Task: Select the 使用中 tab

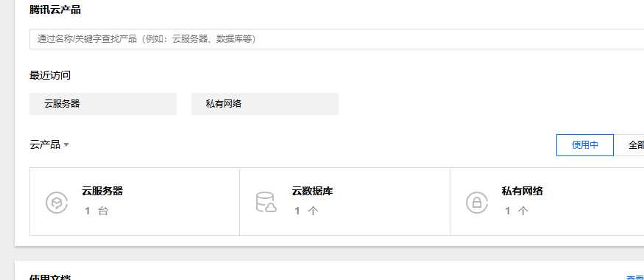Action: pos(585,145)
